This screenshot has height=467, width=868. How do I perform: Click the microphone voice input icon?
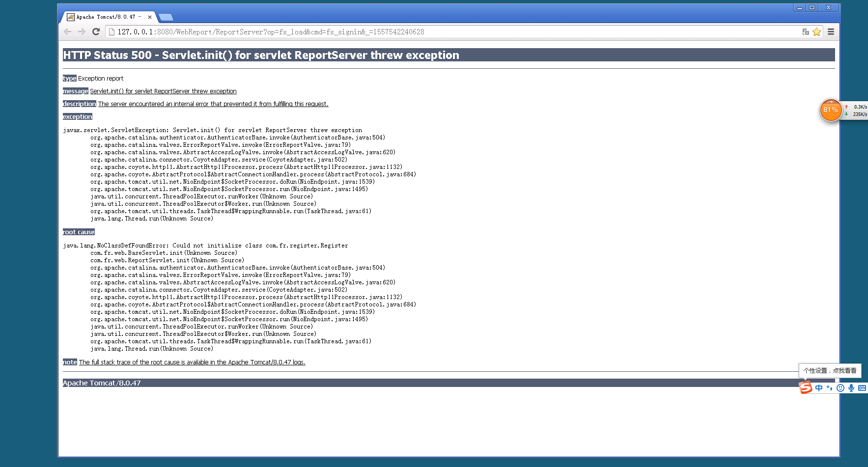pyautogui.click(x=851, y=388)
